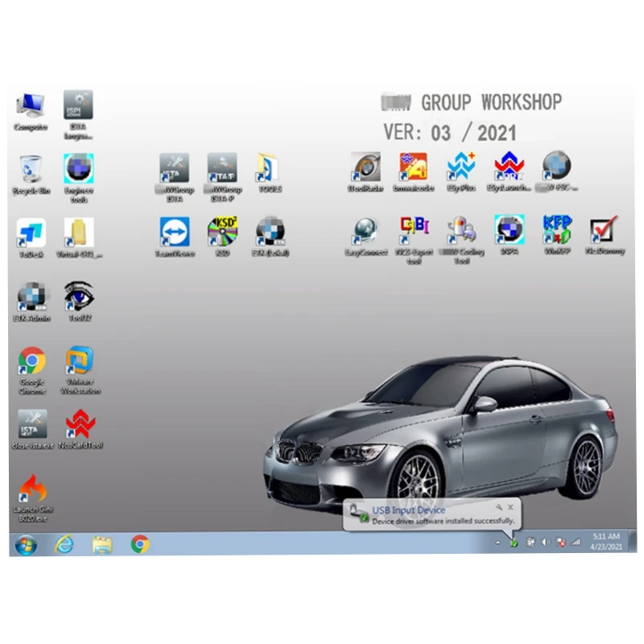Open the volume speaker tray icon
Viewport: 644px width, 644px height.
(546, 543)
